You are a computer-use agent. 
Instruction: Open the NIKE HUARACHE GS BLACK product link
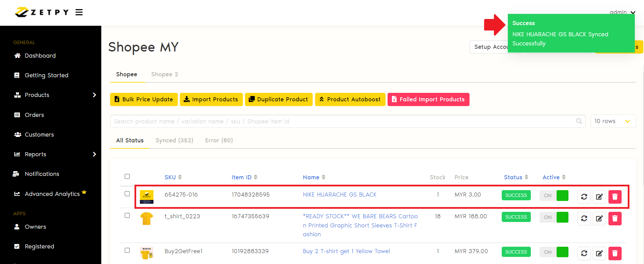coord(340,195)
